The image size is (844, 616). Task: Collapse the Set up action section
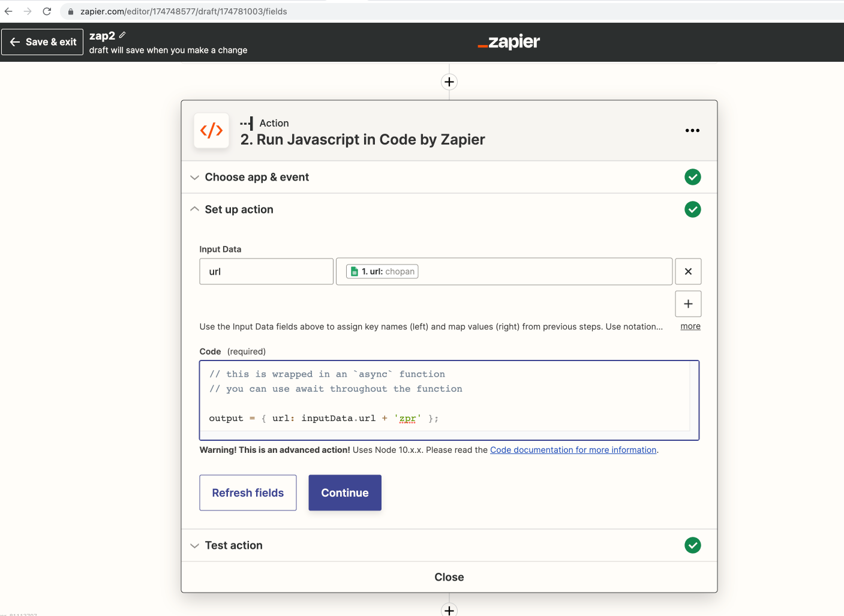coord(449,209)
